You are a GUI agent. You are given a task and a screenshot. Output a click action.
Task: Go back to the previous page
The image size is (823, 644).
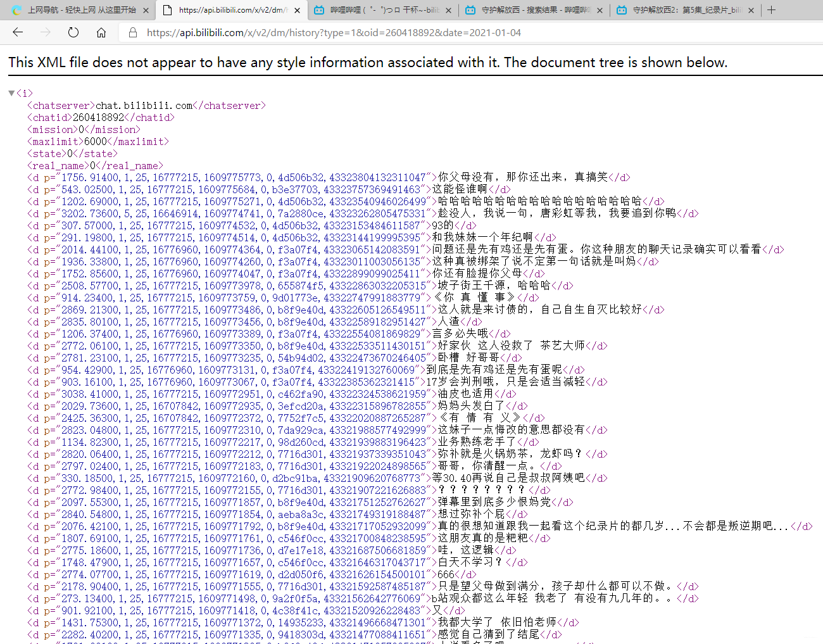(18, 32)
